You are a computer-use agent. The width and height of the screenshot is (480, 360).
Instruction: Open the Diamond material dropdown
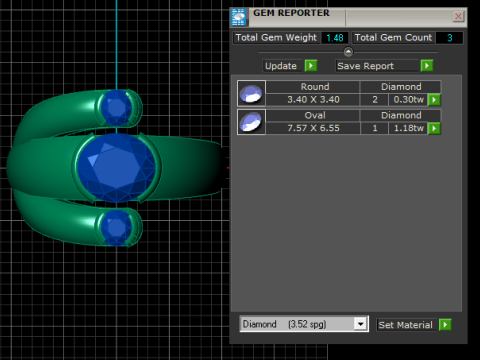click(360, 324)
